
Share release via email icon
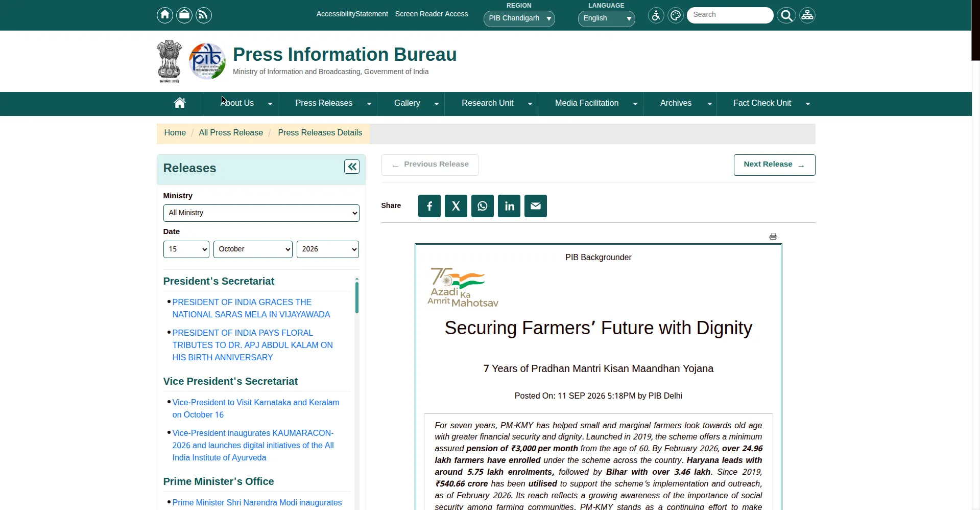[x=536, y=206]
